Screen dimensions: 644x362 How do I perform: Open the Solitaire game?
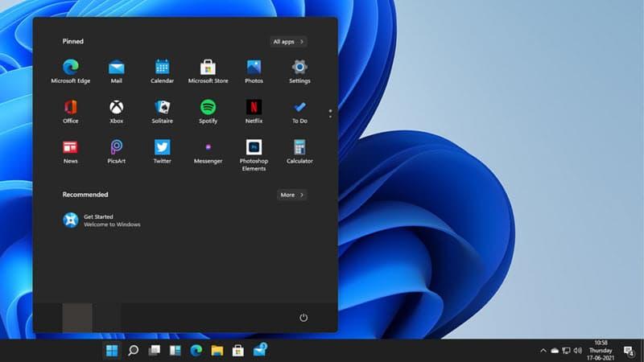(162, 108)
